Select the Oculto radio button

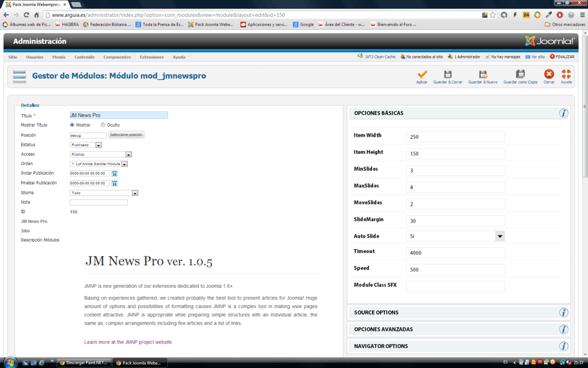(103, 125)
